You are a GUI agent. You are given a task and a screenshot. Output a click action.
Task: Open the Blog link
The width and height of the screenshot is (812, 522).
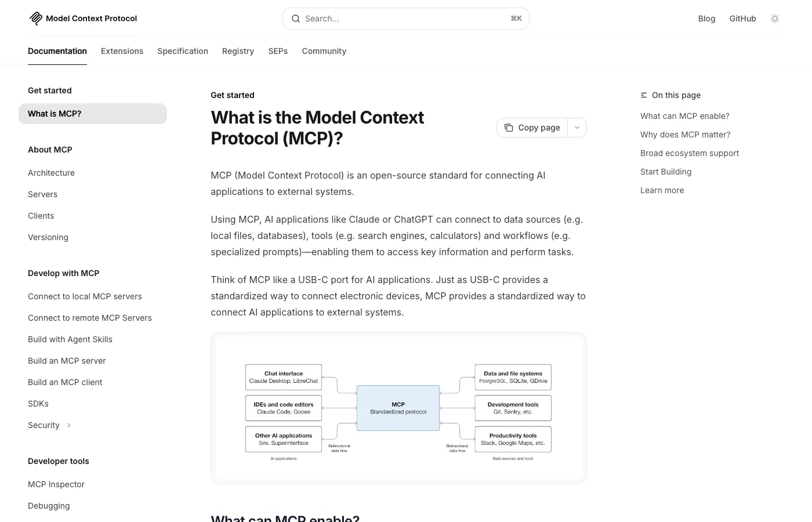click(706, 19)
